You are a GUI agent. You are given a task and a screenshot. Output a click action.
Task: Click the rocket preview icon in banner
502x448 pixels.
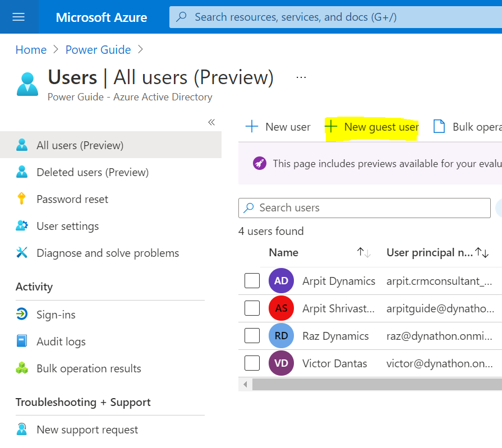click(259, 164)
